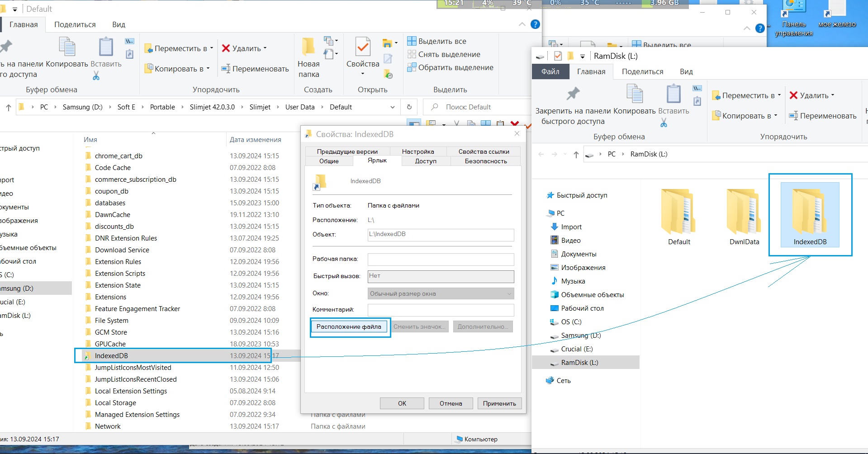The height and width of the screenshot is (454, 868).
Task: Expand Переместить в dropdown in the Default window
Action: click(211, 48)
